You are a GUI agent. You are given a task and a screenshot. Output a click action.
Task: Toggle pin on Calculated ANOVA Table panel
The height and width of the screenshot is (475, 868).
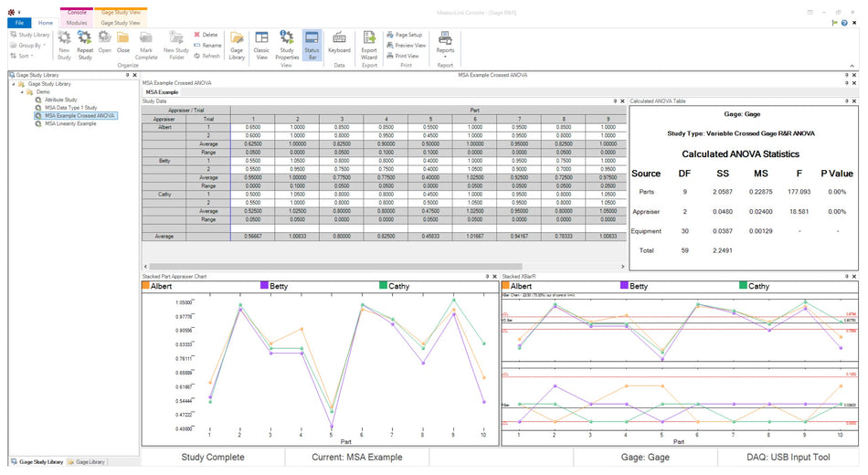point(846,100)
